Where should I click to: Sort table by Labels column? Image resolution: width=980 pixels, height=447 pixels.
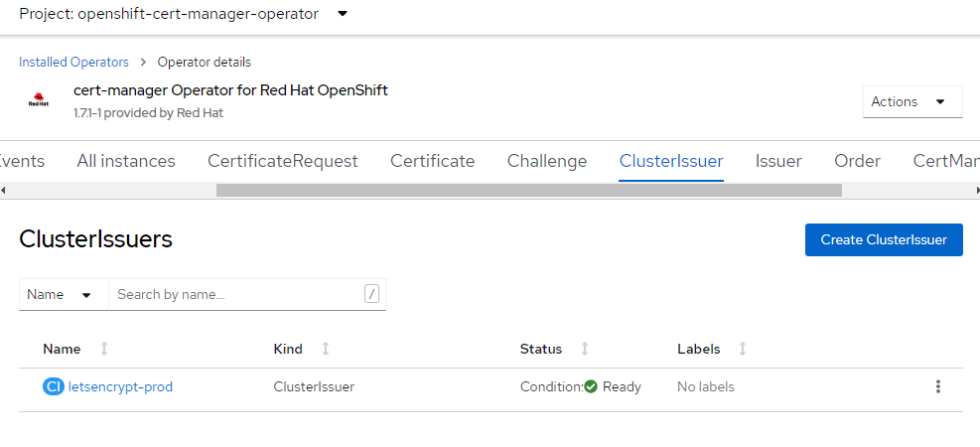click(743, 349)
